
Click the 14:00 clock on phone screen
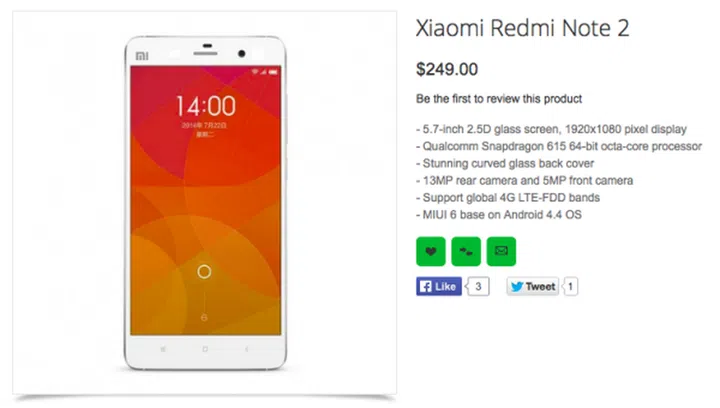coord(206,106)
